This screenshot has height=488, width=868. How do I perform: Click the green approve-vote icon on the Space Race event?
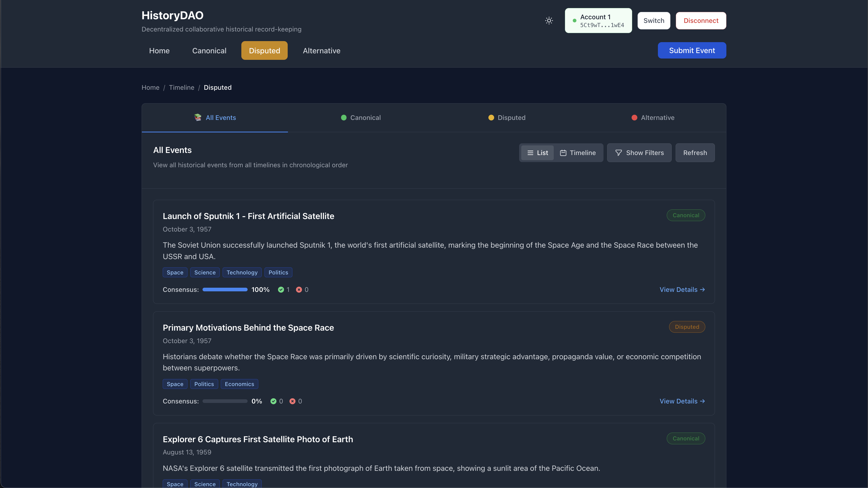coord(273,401)
